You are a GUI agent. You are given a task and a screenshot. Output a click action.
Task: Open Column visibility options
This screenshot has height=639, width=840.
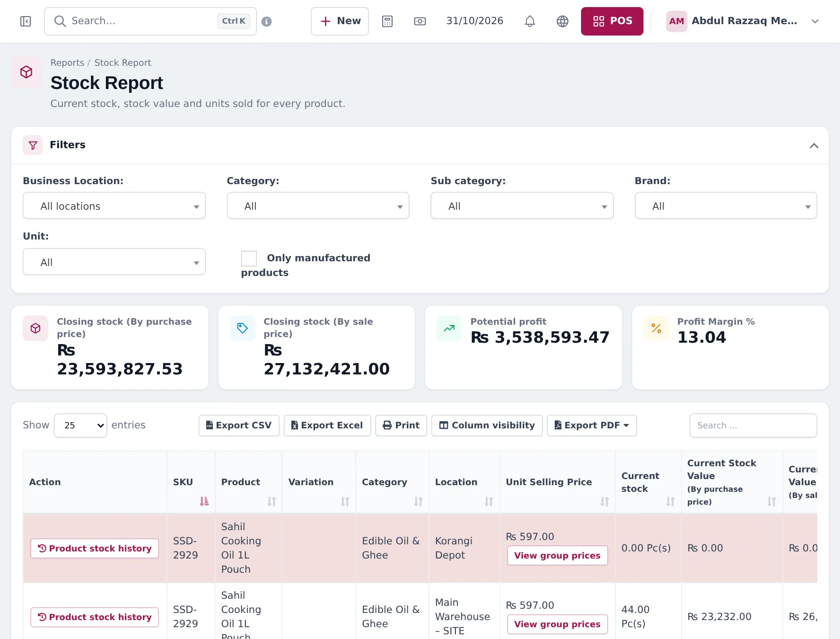point(487,426)
